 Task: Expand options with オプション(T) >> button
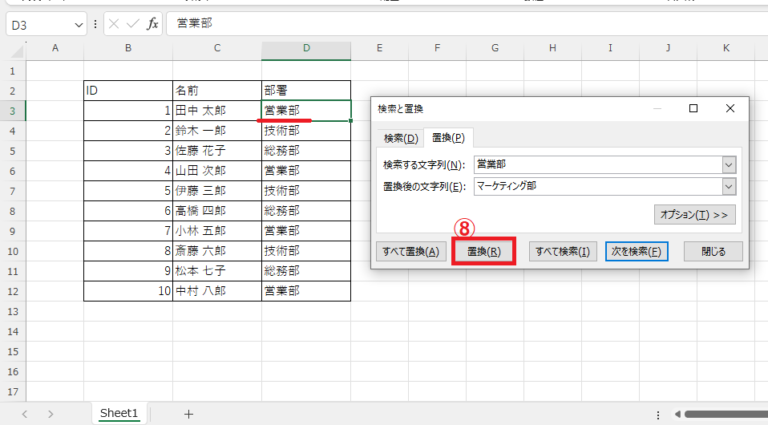[x=695, y=214]
